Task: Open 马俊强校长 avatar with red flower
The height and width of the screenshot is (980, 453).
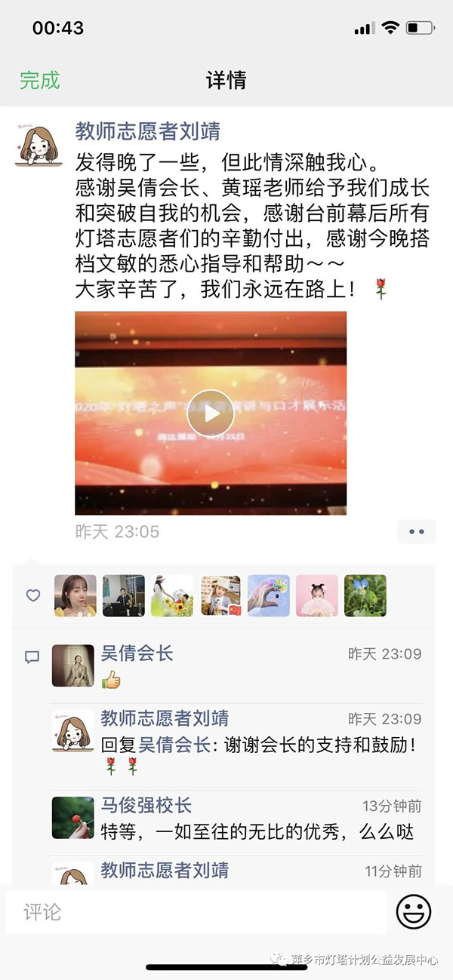Action: pos(73,818)
